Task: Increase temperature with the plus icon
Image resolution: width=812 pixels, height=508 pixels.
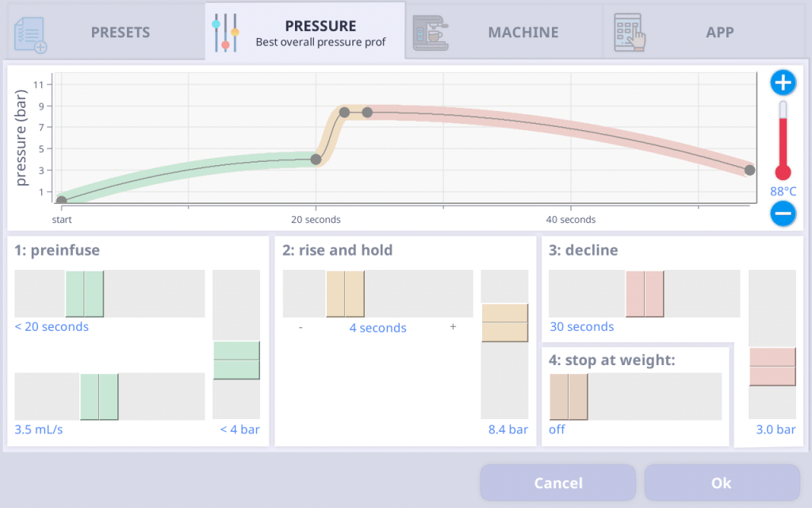Action: coord(783,83)
